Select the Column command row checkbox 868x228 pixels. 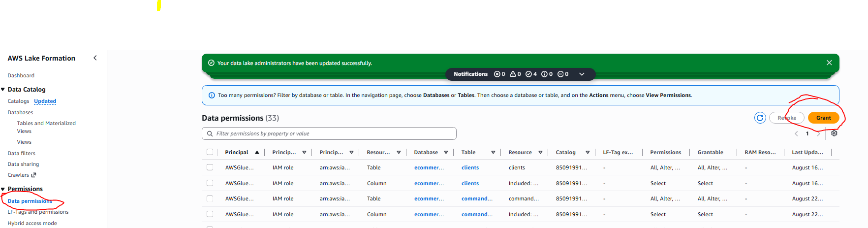pyautogui.click(x=210, y=214)
